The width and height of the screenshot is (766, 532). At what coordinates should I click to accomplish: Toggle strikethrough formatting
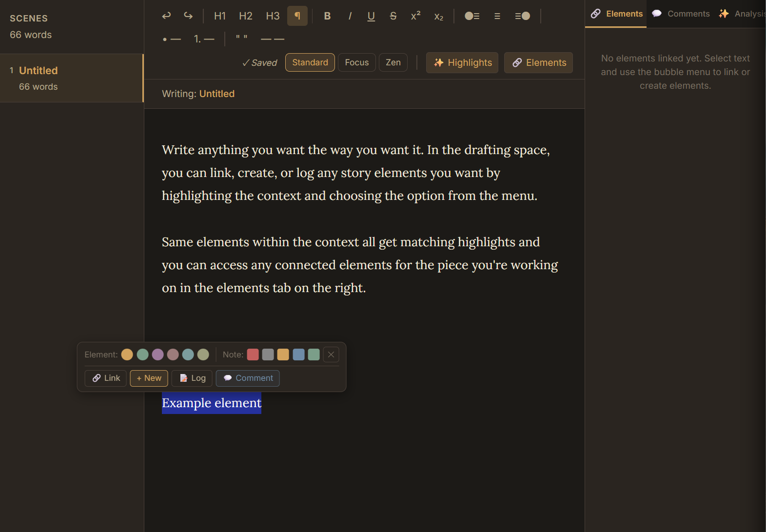click(393, 16)
